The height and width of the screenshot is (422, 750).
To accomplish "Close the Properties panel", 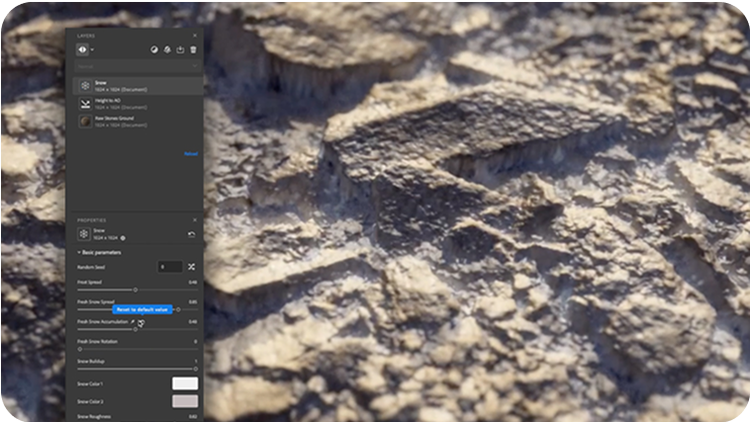I will [195, 220].
